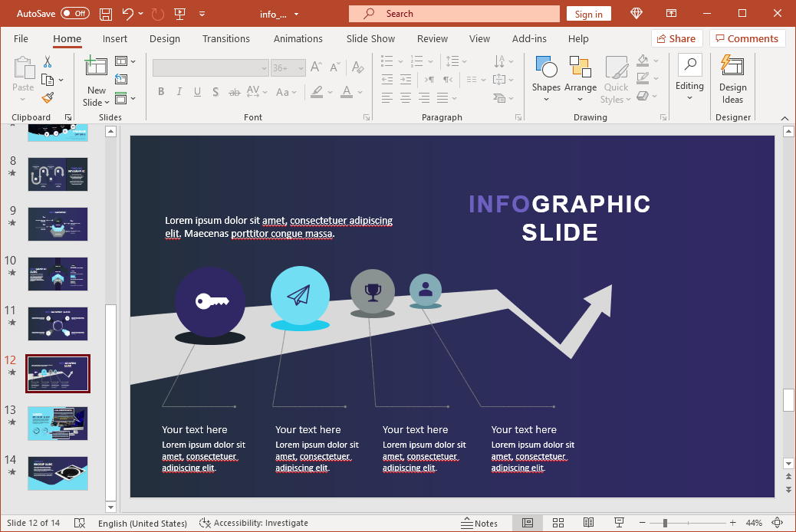This screenshot has height=532, width=796.
Task: Start Slide Show from status bar
Action: pyautogui.click(x=618, y=523)
